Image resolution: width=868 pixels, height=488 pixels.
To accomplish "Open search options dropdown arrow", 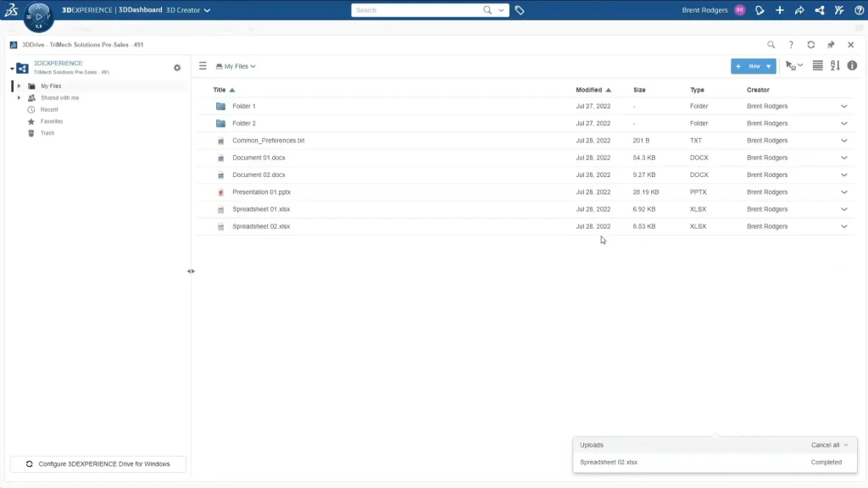I will pos(501,10).
